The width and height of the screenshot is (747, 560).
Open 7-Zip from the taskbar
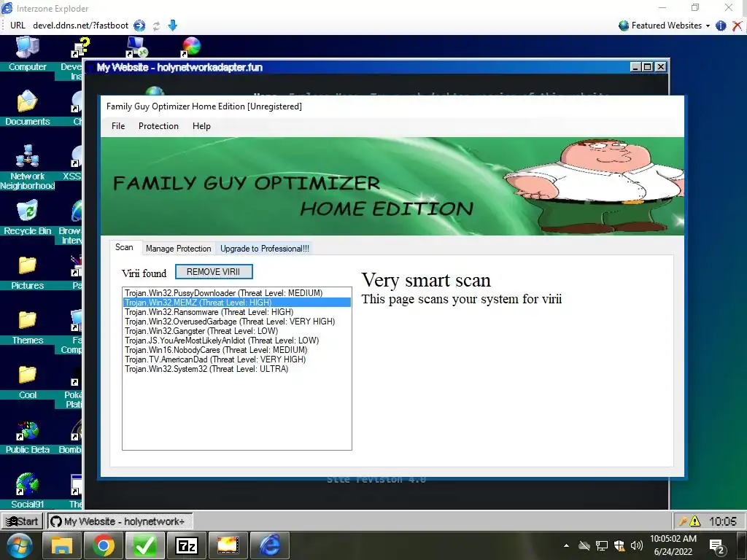[x=186, y=545]
